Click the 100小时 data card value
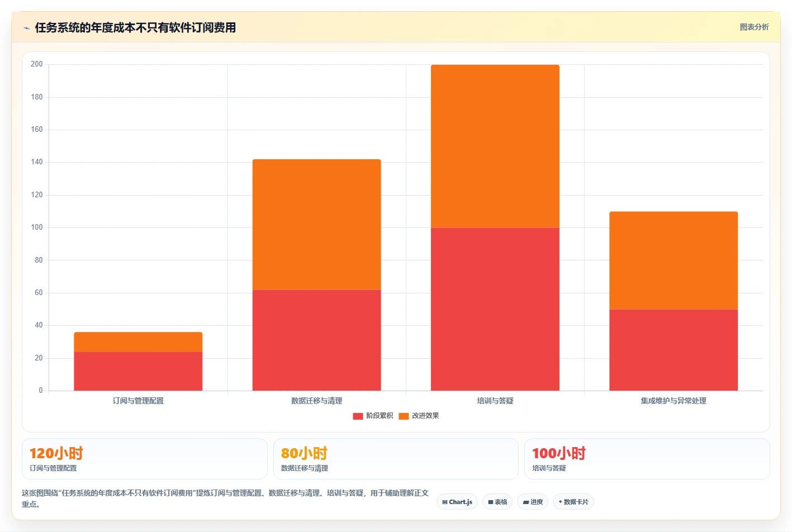Image resolution: width=792 pixels, height=532 pixels. tap(559, 453)
